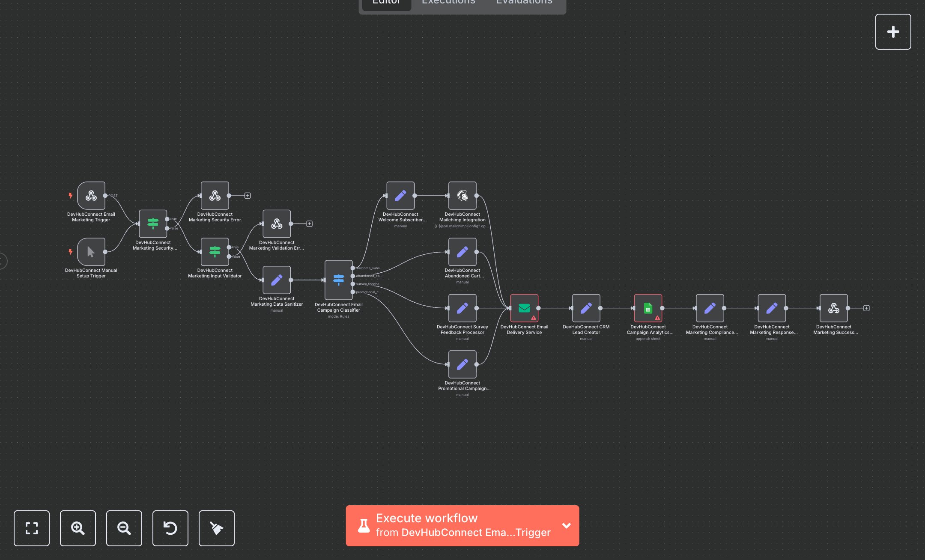Image resolution: width=925 pixels, height=560 pixels.
Task: Click the Marketing Security If node
Action: [x=153, y=223]
